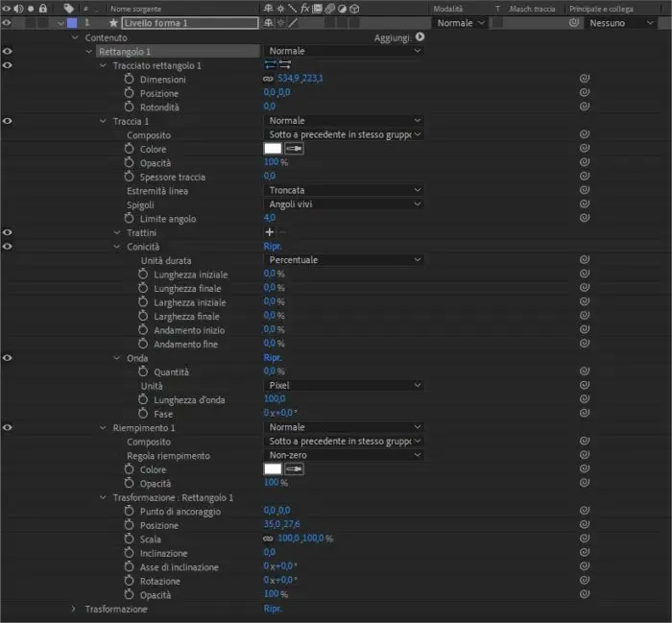Image resolution: width=672 pixels, height=623 pixels.
Task: Open the parent layer Nessuno dropdown
Action: coord(622,23)
